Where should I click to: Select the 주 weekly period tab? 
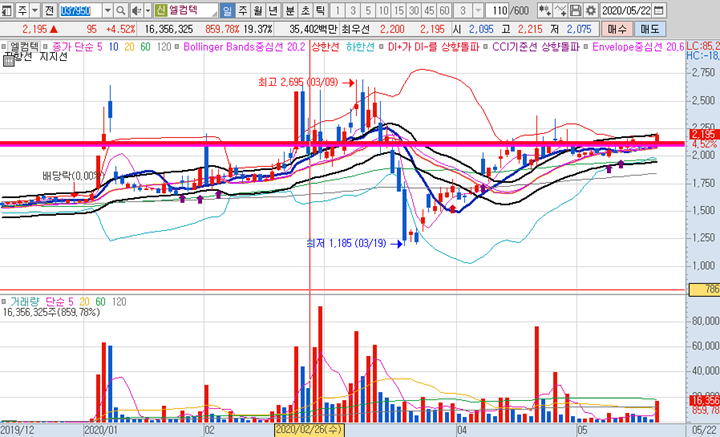coord(243,10)
